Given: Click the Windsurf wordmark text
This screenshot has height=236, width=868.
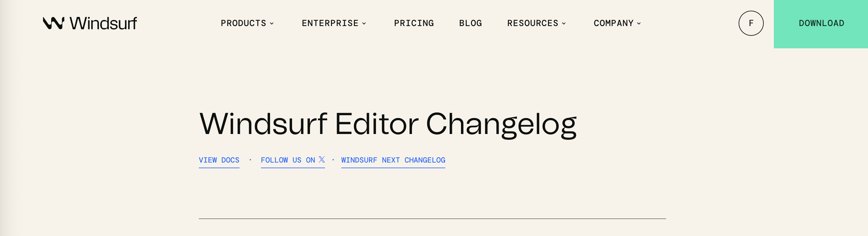Looking at the screenshot, I should pos(103,23).
